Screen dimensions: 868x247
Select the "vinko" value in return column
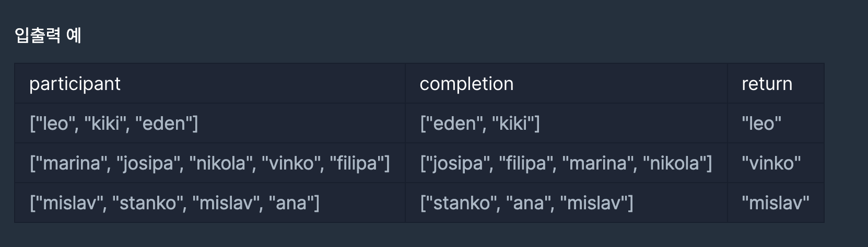click(x=771, y=163)
